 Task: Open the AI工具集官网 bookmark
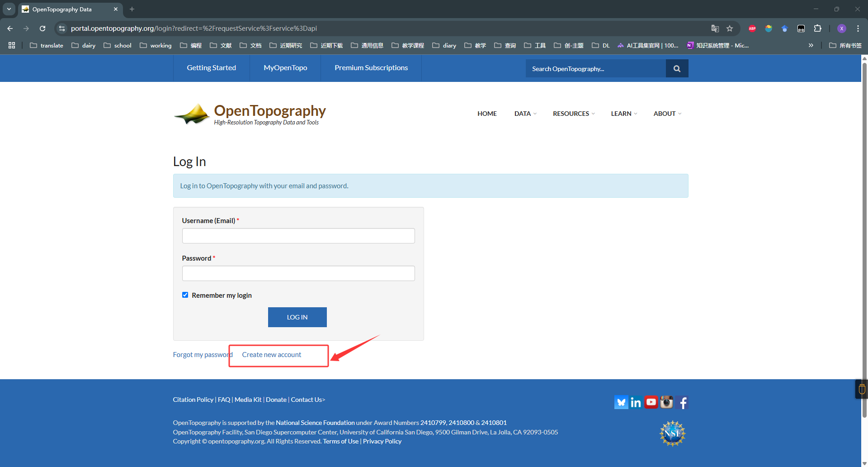(x=647, y=45)
